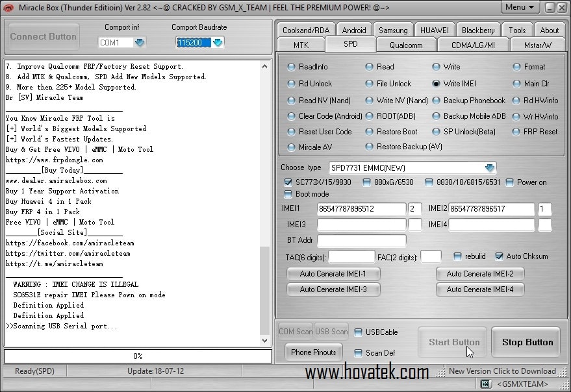
Task: Click the TAC(6 digits) input field
Action: pyautogui.click(x=351, y=256)
